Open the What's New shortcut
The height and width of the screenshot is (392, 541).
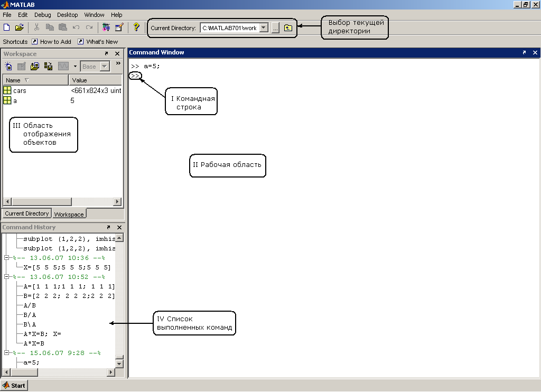pyautogui.click(x=98, y=42)
